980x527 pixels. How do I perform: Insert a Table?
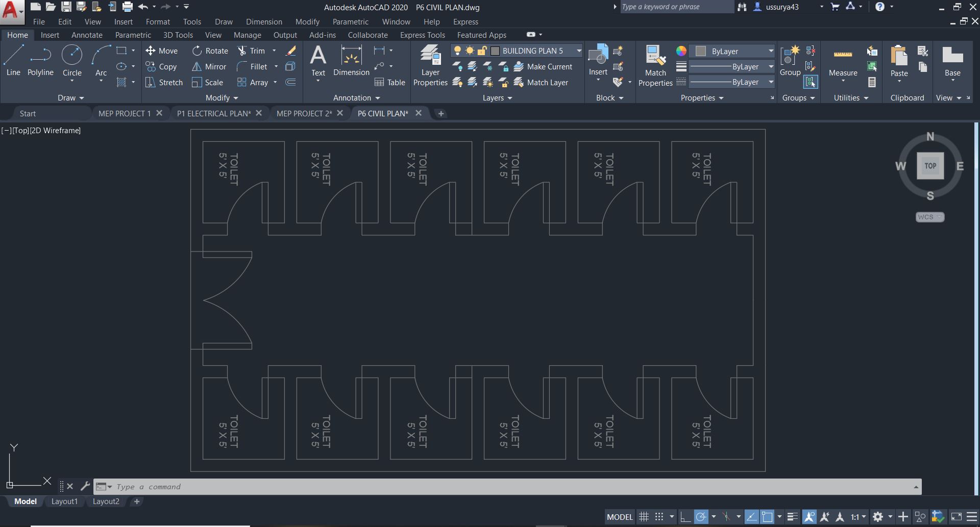389,82
